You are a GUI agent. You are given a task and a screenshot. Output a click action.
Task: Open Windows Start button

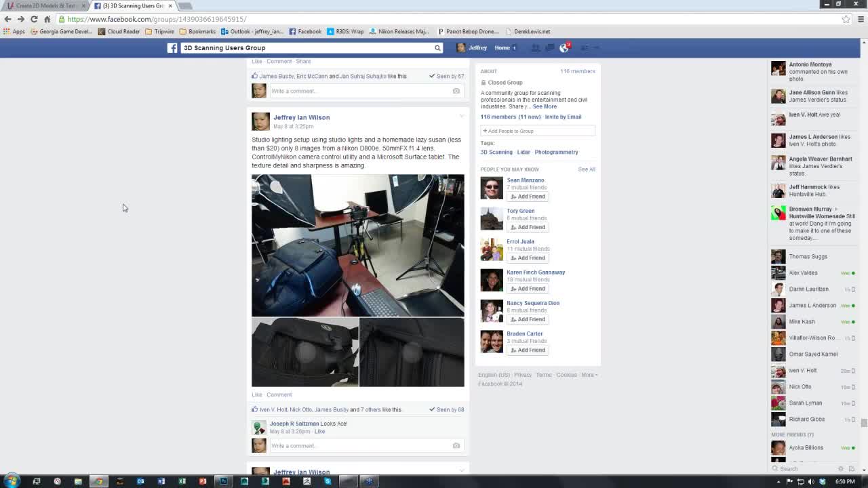click(11, 481)
